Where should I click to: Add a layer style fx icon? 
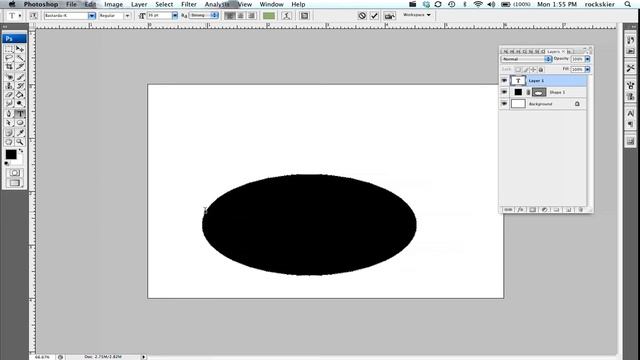click(520, 209)
